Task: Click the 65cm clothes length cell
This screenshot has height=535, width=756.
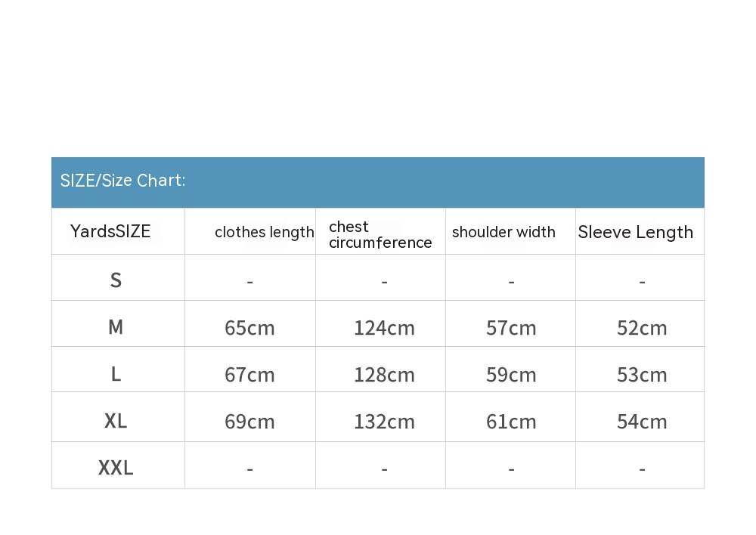Action: (x=249, y=328)
